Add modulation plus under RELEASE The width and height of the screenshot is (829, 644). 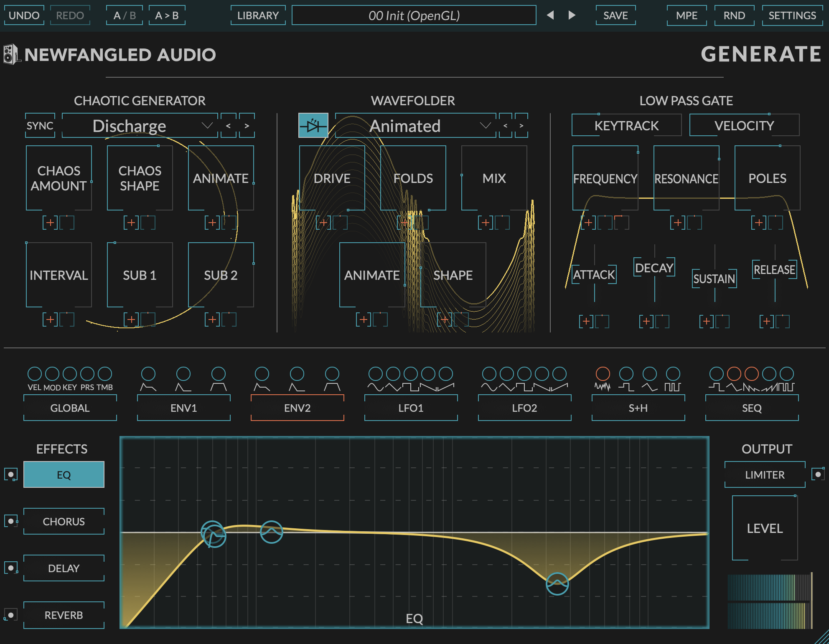point(767,321)
